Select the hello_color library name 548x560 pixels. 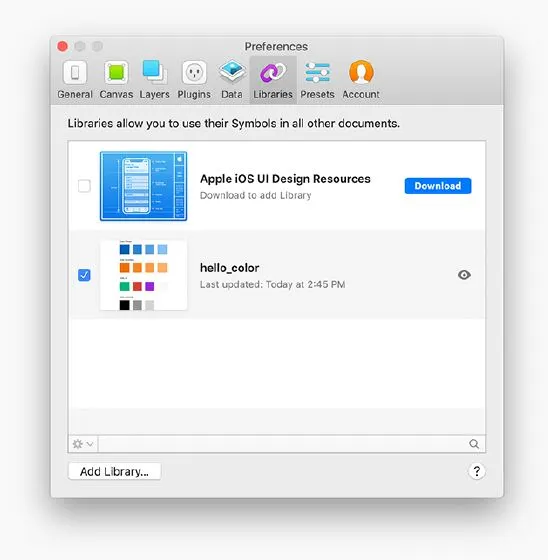229,268
